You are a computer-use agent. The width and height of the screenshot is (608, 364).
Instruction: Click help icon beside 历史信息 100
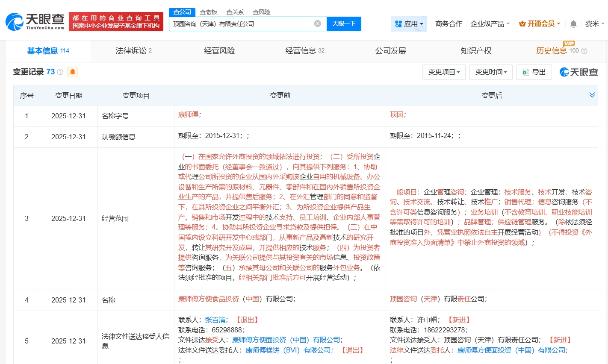pyautogui.click(x=584, y=51)
